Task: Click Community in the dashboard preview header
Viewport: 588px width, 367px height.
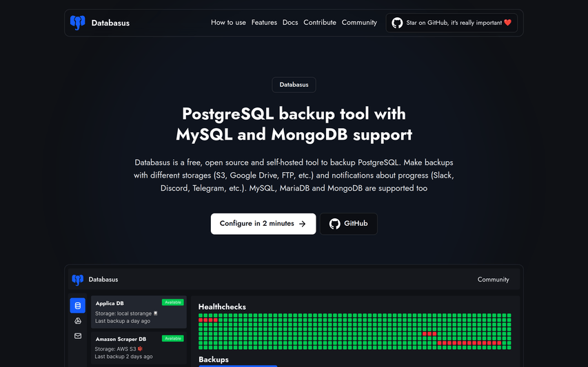Action: coord(493,280)
